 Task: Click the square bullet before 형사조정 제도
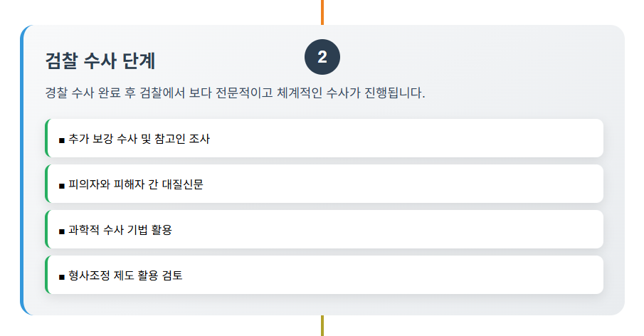[62, 276]
